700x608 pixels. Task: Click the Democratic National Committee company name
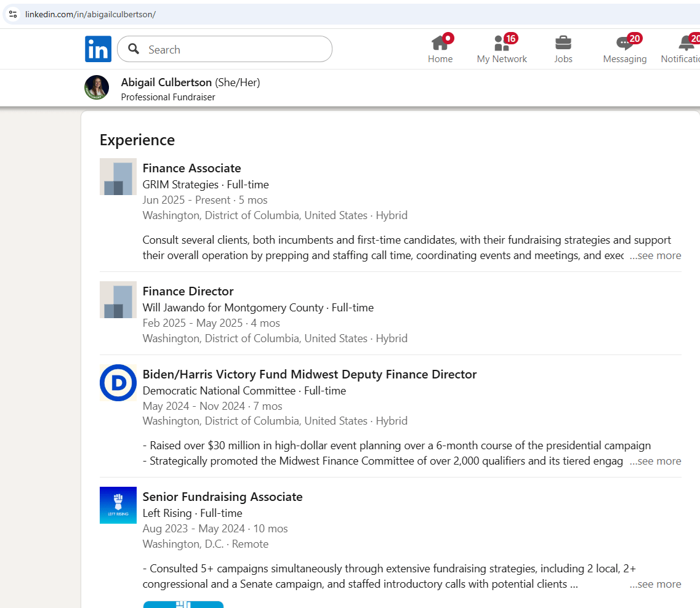[219, 391]
